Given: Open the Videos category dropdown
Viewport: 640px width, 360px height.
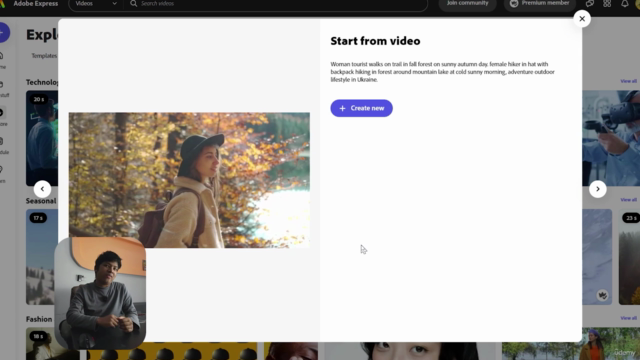Looking at the screenshot, I should point(96,4).
